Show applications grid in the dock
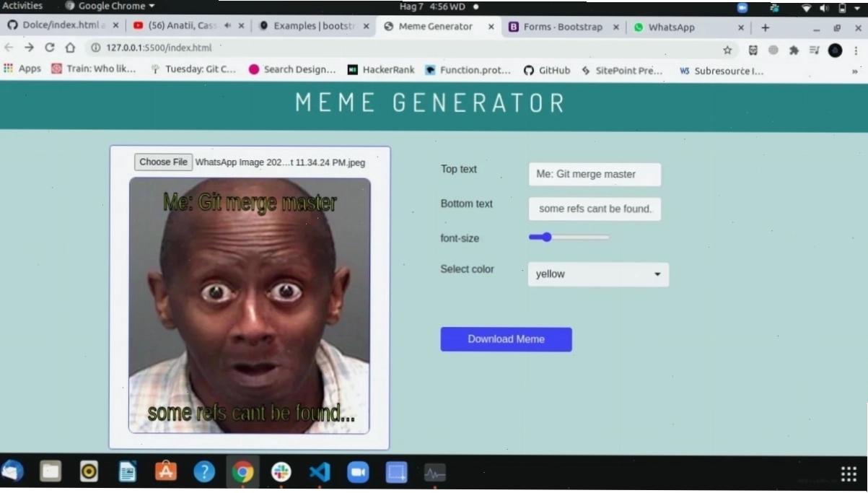 (849, 474)
